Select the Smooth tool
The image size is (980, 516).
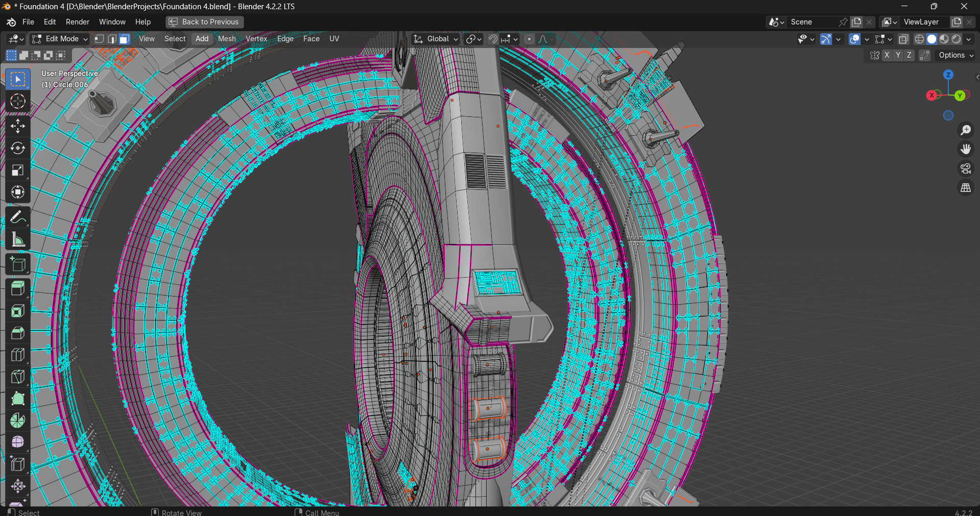click(x=18, y=442)
